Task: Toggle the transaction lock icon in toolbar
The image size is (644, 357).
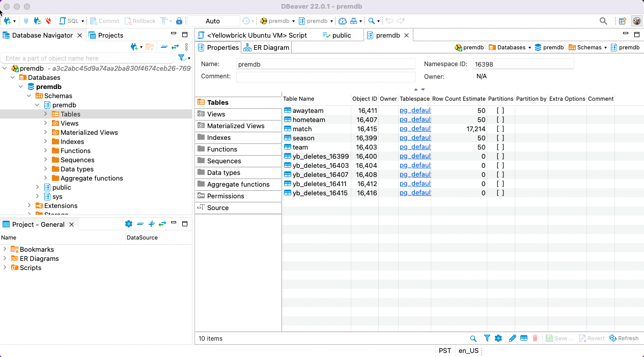Action: coord(179,21)
